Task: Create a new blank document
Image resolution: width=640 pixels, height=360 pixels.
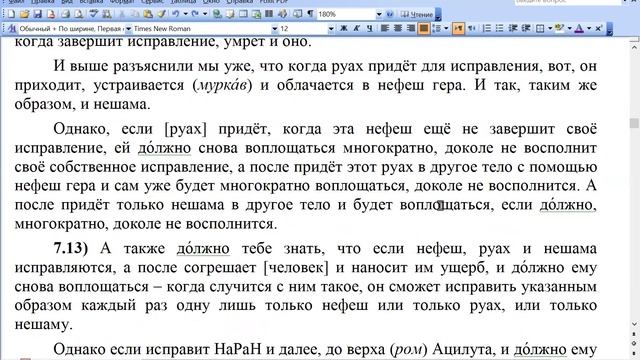Action: pos(11,14)
